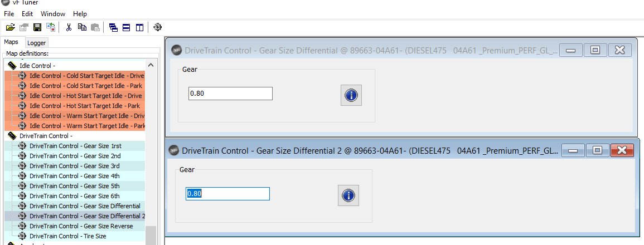Click Gear value field in Differential 2 window
Image resolution: width=644 pixels, height=245 pixels.
pyautogui.click(x=228, y=194)
